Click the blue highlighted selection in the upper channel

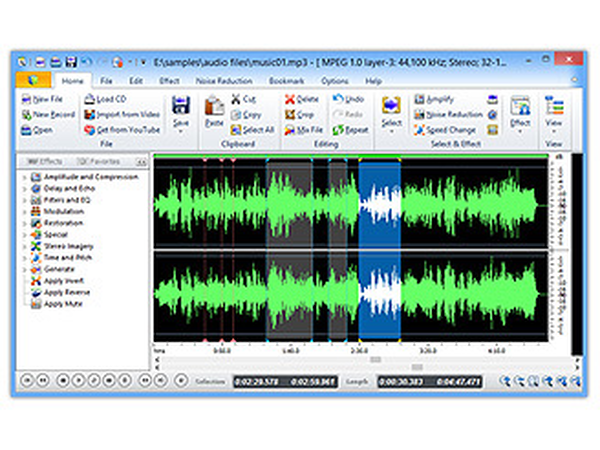point(380,203)
